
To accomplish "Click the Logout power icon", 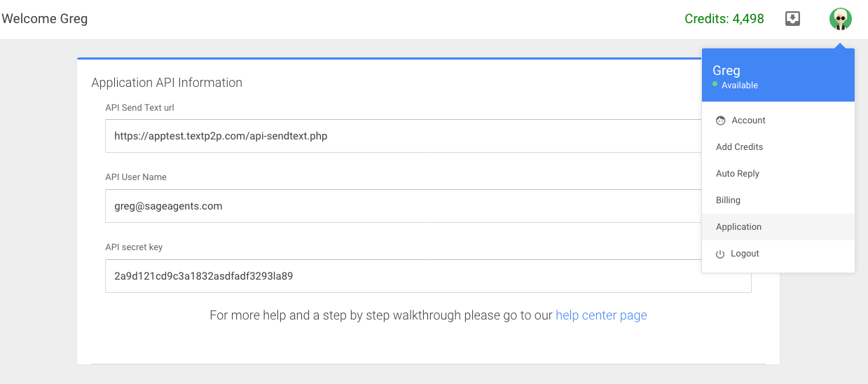I will [x=720, y=254].
